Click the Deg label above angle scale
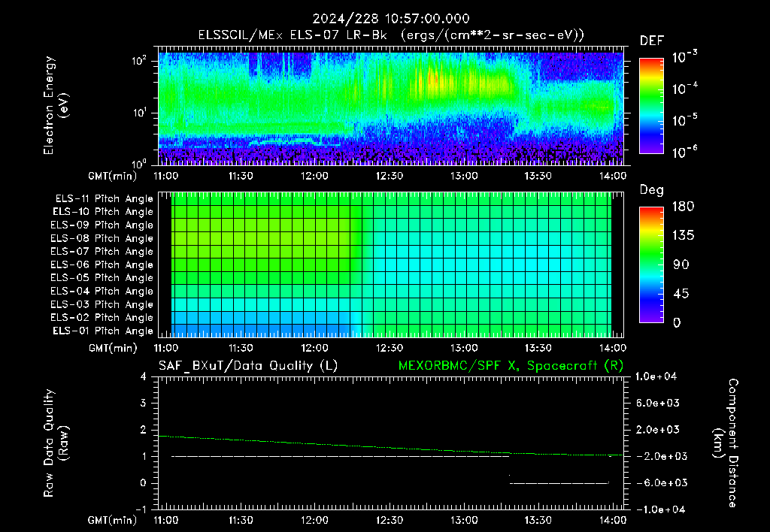Screen dimensions: 770x532 651,190
